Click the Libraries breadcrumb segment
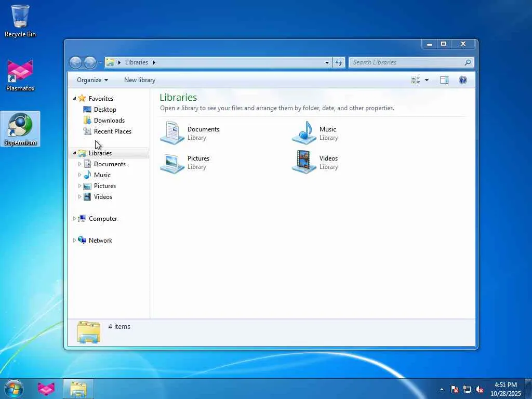This screenshot has height=399, width=532. pos(137,62)
